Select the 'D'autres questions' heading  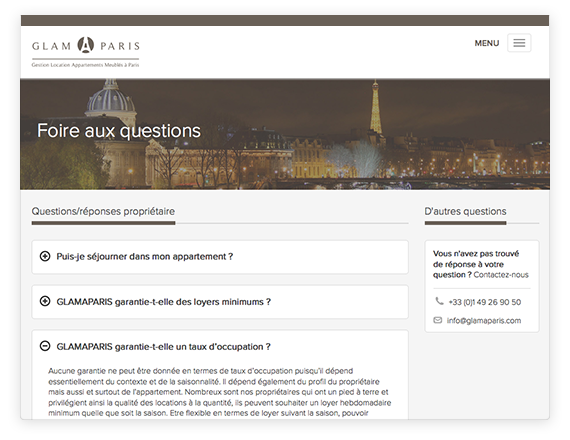pos(465,211)
